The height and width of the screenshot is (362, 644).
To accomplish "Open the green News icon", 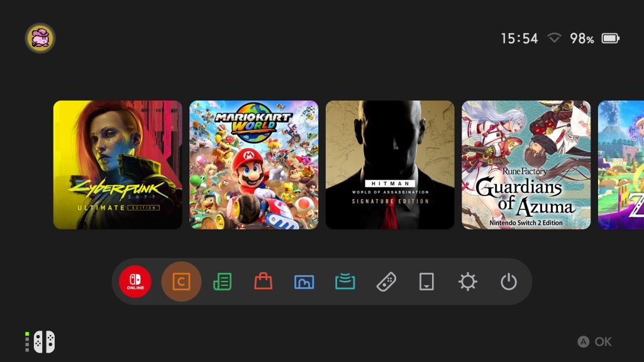I will pos(222,282).
